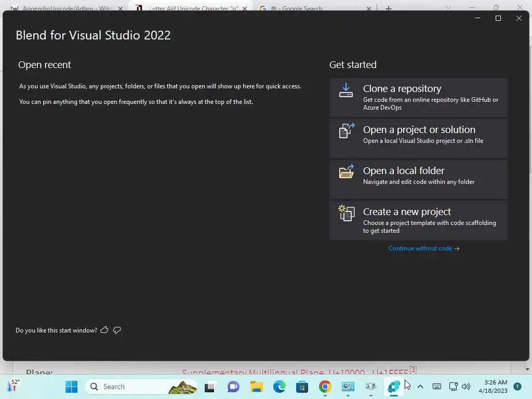Close the Letter Alif Unicode tab
Viewport: 532px width, 399px height.
pos(245,8)
